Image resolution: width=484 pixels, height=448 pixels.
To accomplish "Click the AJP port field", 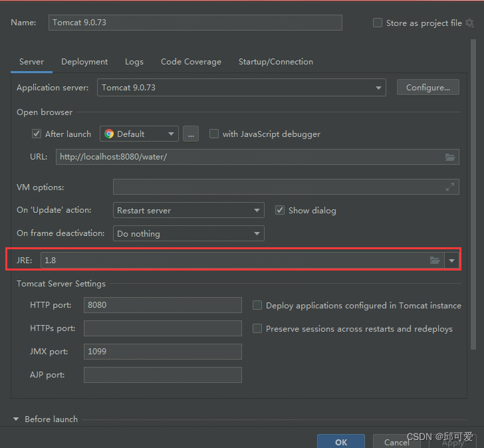I will 163,375.
